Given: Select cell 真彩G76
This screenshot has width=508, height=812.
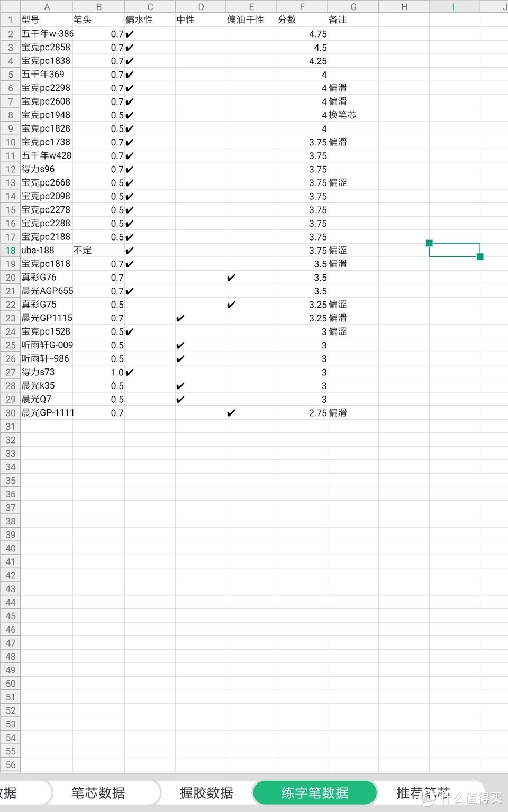Looking at the screenshot, I should [47, 278].
